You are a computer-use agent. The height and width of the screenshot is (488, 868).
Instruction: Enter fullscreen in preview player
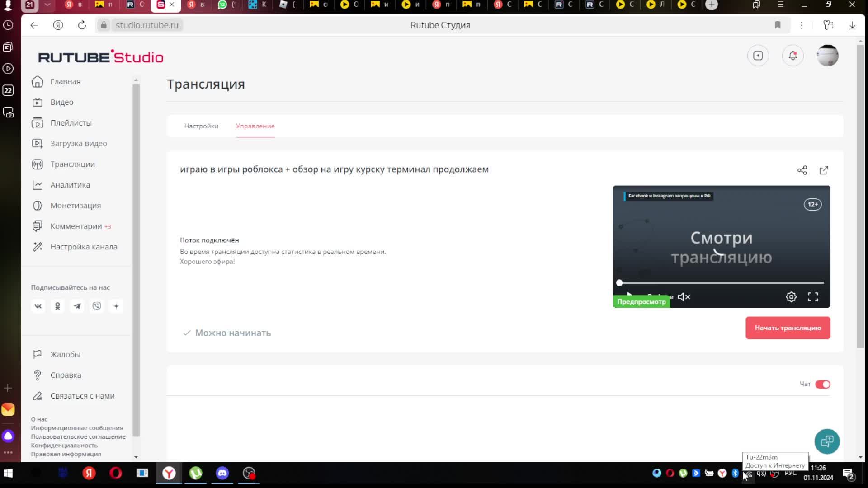[813, 297]
